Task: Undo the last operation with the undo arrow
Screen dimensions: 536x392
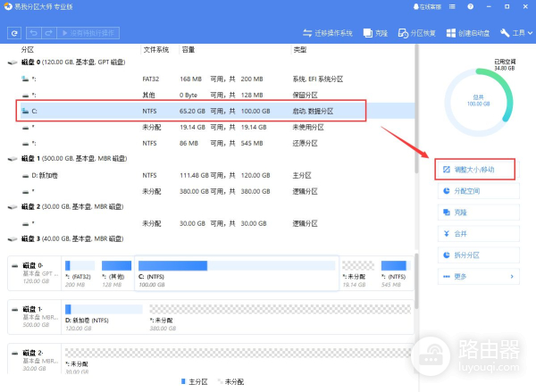Action: coord(34,33)
